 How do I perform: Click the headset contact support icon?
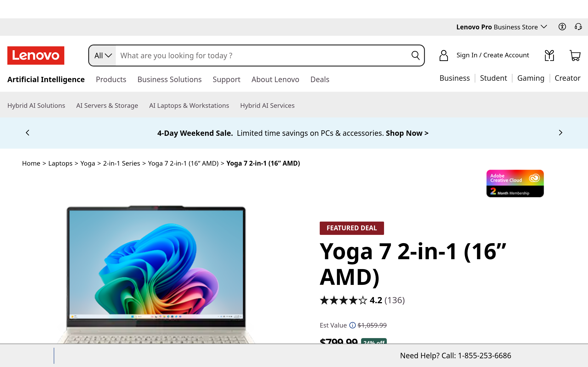pos(578,27)
